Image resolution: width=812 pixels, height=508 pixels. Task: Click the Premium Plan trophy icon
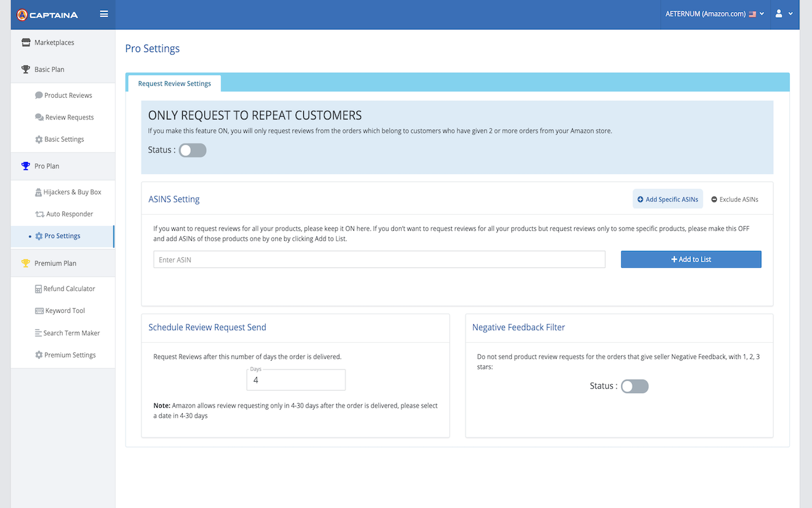26,263
